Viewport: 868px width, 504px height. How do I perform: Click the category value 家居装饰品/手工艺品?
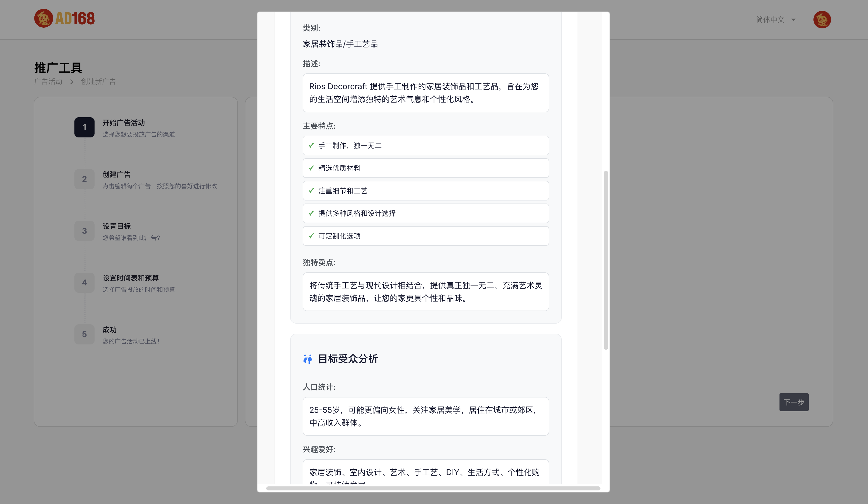click(x=340, y=44)
